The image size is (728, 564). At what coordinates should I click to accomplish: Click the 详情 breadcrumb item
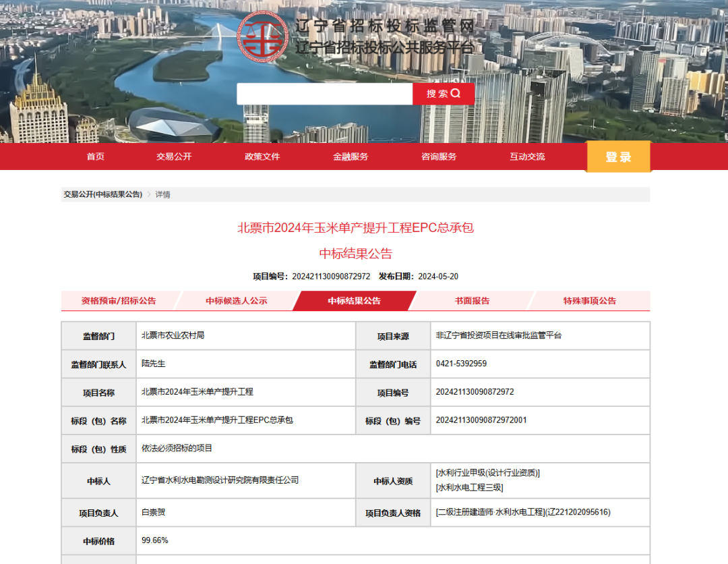click(163, 194)
